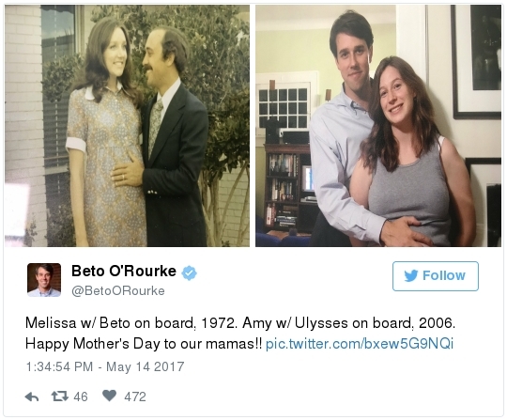Open the 2006 indoor couple photo

pos(378,126)
